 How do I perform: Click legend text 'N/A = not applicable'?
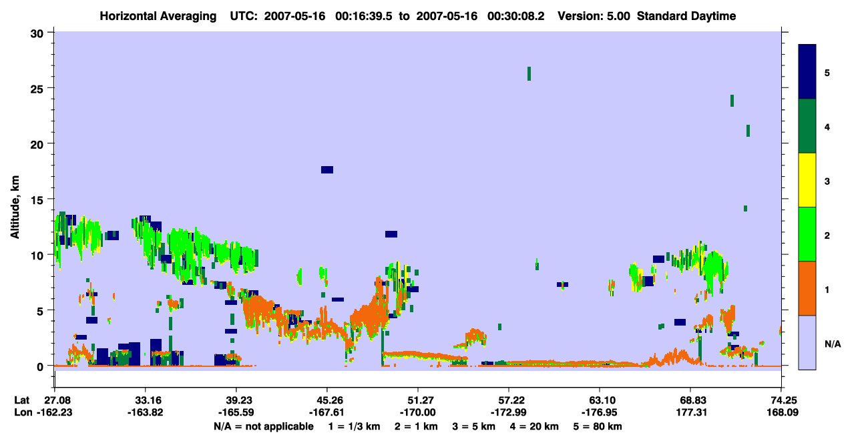pyautogui.click(x=263, y=426)
